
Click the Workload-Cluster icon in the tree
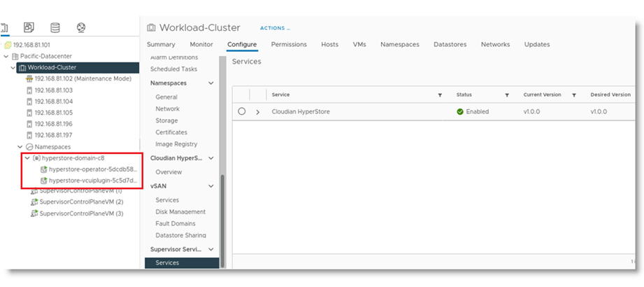point(22,68)
